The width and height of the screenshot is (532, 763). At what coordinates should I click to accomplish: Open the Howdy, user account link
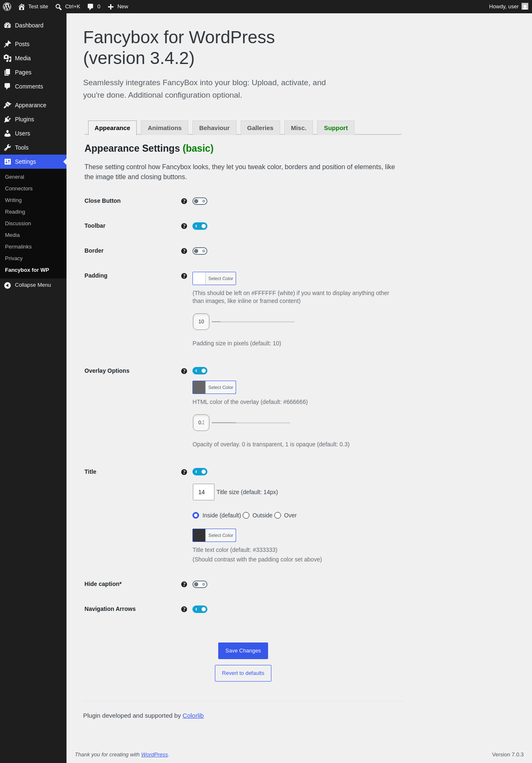(508, 7)
